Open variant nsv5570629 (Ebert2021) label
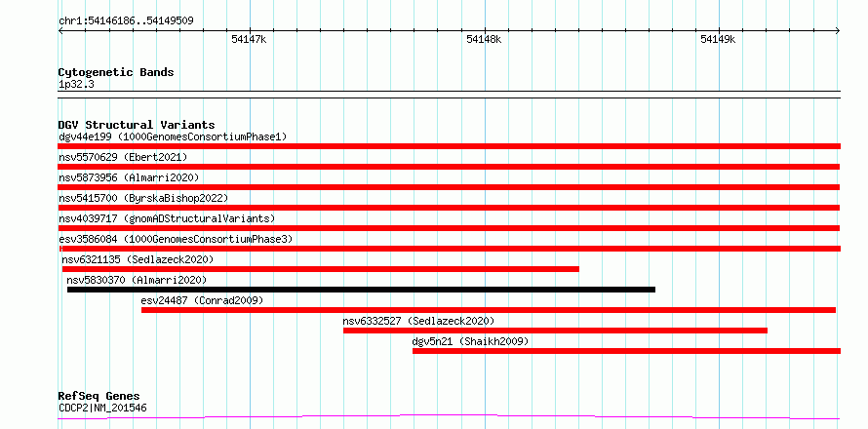 123,157
